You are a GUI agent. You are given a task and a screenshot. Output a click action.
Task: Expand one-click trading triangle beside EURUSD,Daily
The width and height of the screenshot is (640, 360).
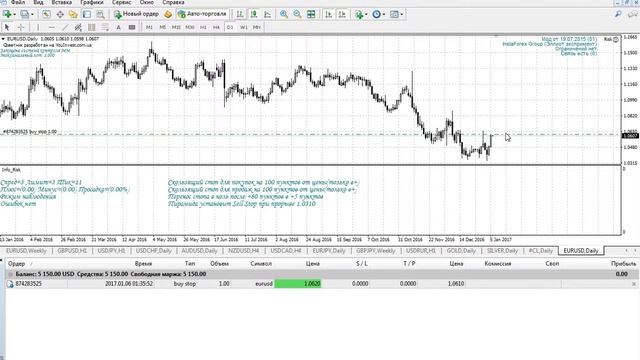click(x=3, y=39)
